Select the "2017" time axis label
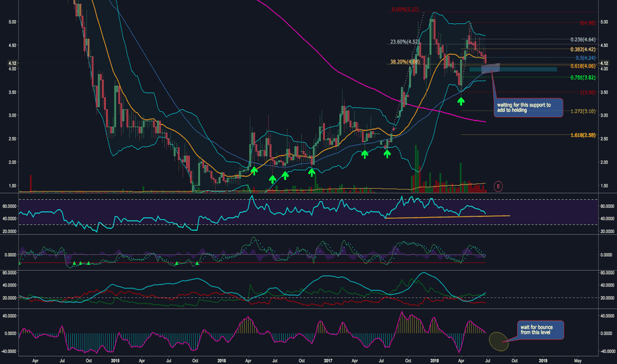Viewport: 617px width, 364px height. tap(328, 361)
